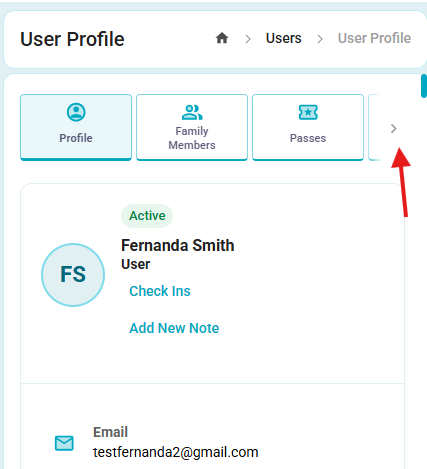427x469 pixels.
Task: Open the Check Ins link
Action: 160,291
